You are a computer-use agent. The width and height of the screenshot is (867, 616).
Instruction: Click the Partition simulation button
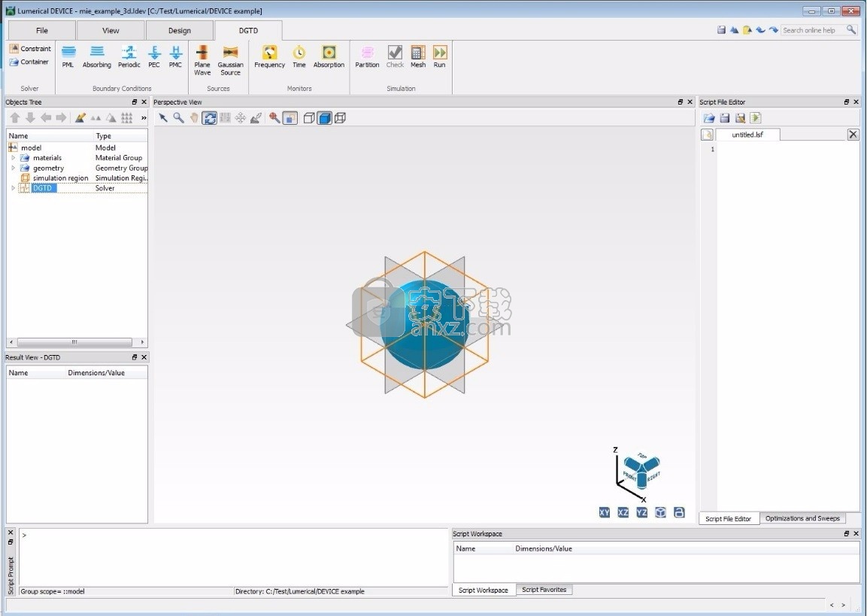tap(367, 57)
